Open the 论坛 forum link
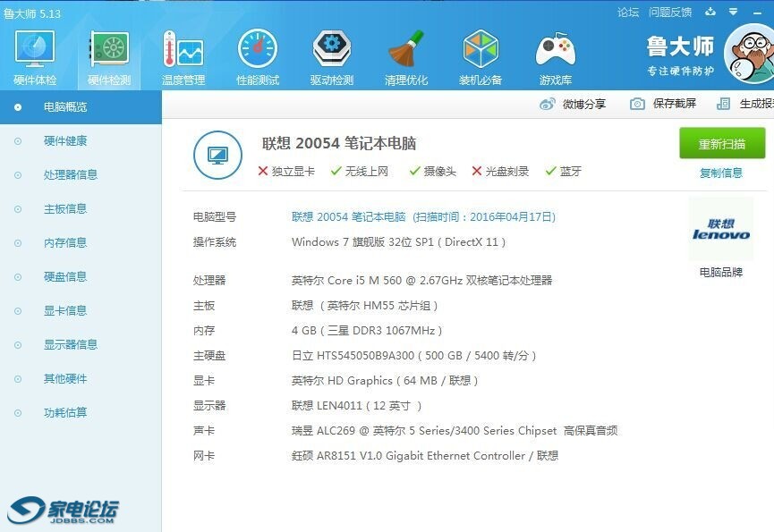This screenshot has width=774, height=532. pyautogui.click(x=628, y=12)
